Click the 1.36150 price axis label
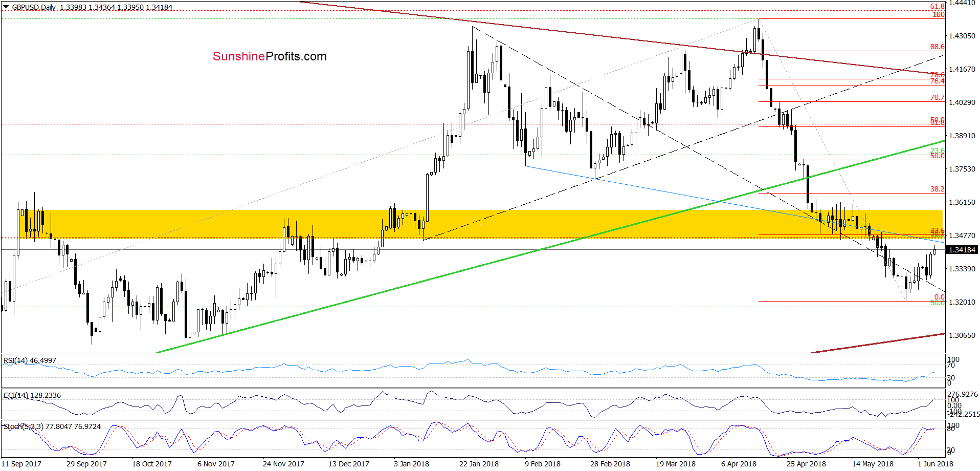The height and width of the screenshot is (471, 980). tap(962, 202)
